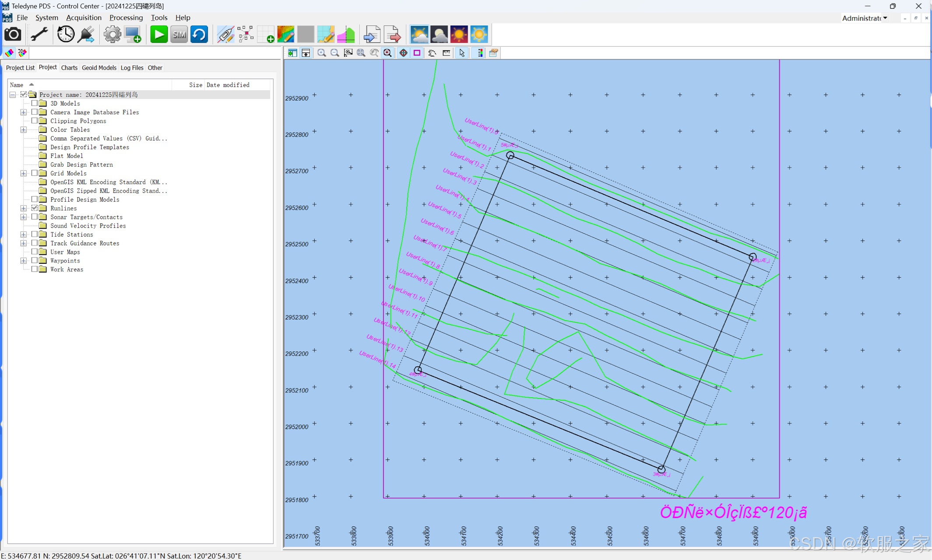Screen dimensions: 932x560
Task: Click the Date modified column header
Action: coord(228,84)
